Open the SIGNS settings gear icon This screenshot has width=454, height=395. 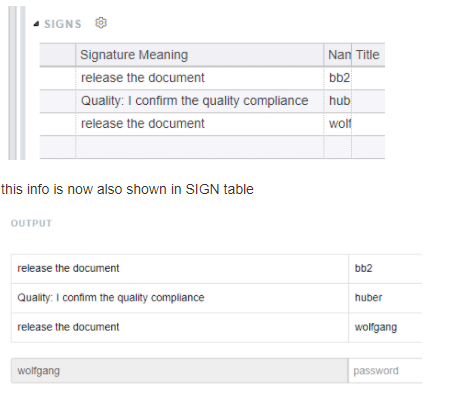(x=101, y=23)
